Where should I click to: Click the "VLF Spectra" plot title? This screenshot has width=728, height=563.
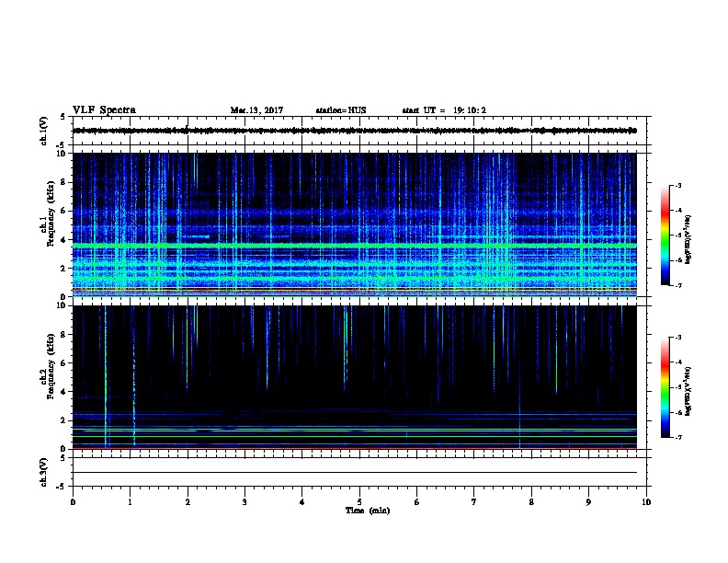coord(104,110)
